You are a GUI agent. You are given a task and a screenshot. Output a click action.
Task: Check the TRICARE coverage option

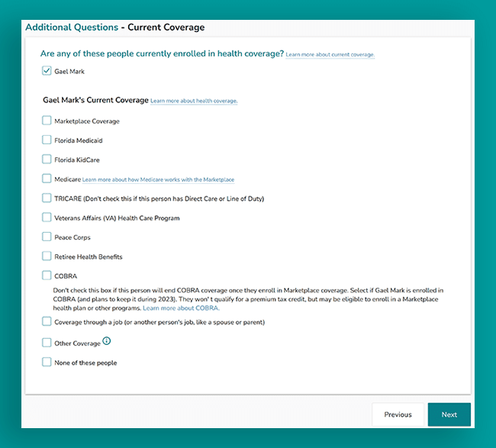click(47, 198)
